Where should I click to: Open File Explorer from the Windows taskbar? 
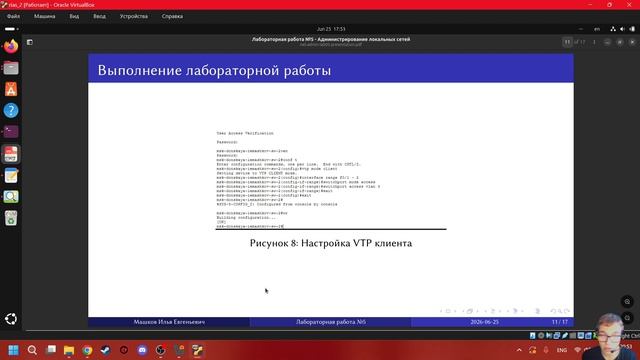[69, 350]
